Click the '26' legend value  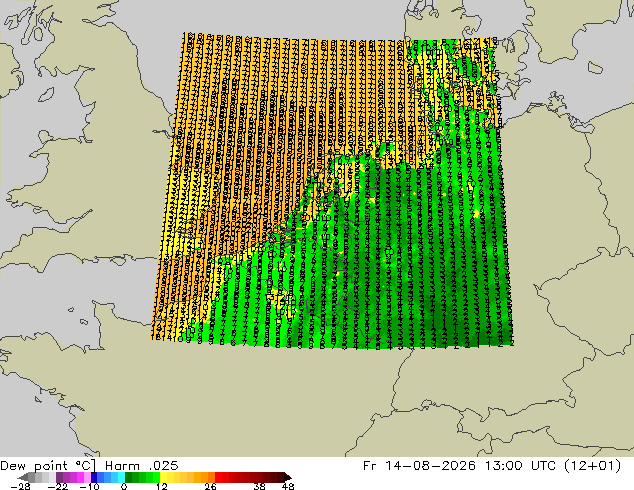(x=210, y=486)
